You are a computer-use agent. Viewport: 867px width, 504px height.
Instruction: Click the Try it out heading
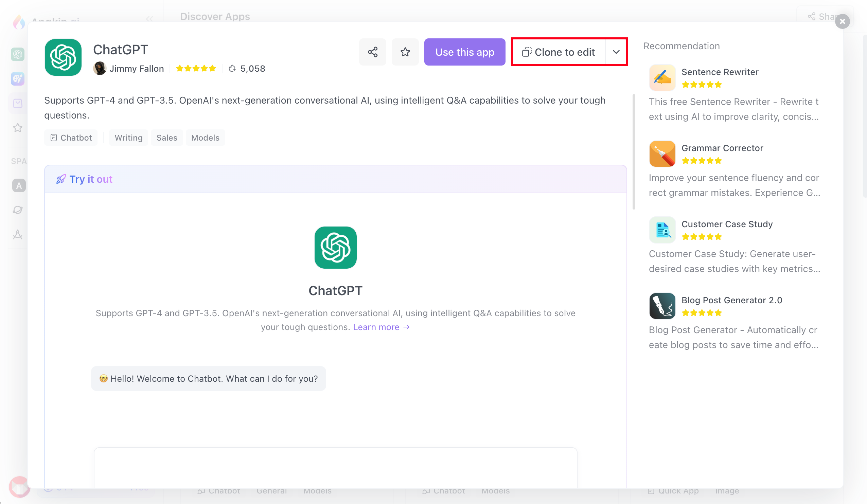(91, 179)
